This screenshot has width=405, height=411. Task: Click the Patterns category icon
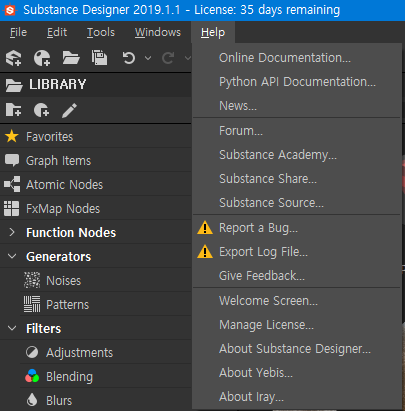(x=32, y=304)
